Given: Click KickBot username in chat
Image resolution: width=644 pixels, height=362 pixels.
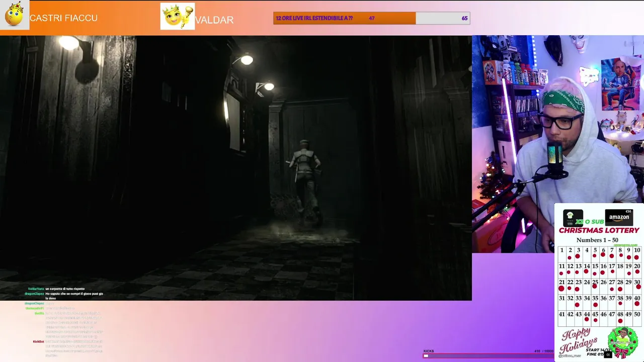Looking at the screenshot, I should pos(38,341).
